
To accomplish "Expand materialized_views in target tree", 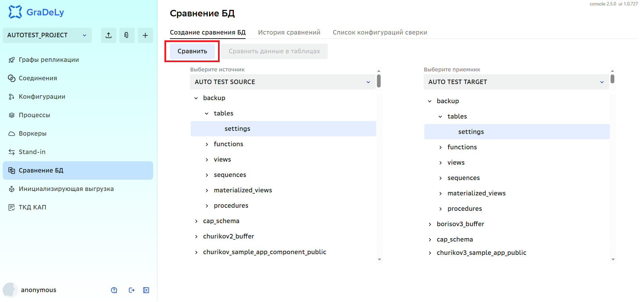I will coord(440,193).
